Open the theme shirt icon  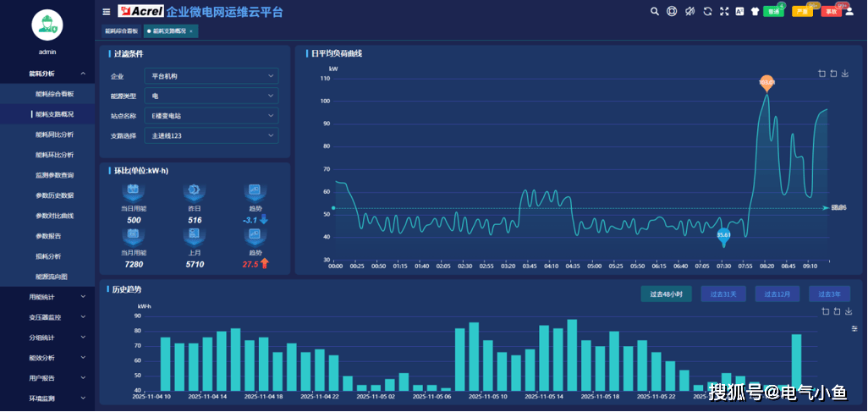[x=755, y=11]
